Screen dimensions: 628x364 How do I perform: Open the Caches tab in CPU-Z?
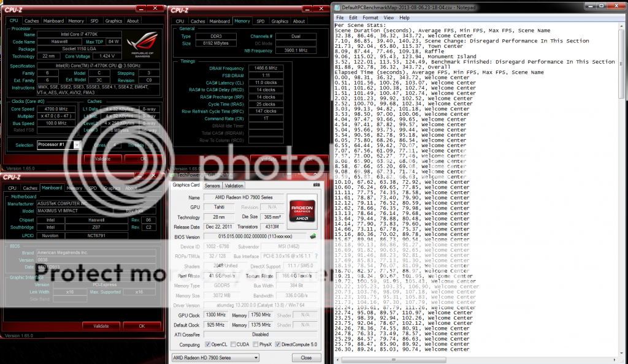pos(31,21)
